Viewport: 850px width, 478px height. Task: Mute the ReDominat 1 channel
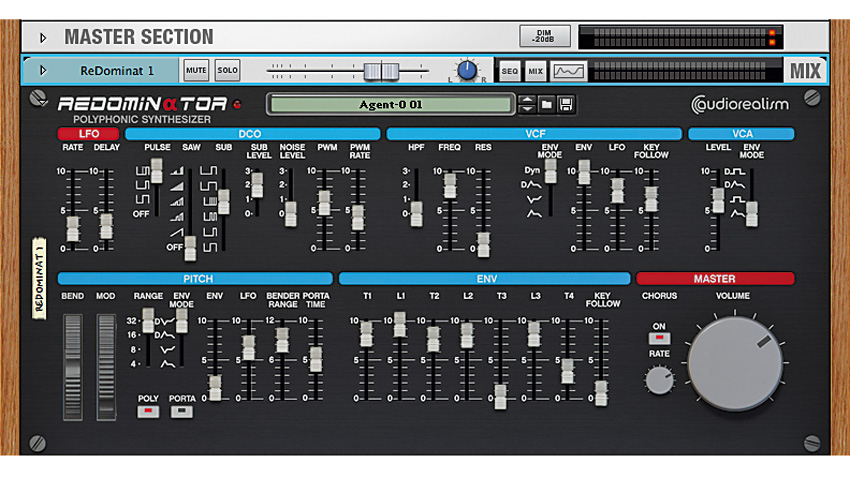click(x=196, y=70)
